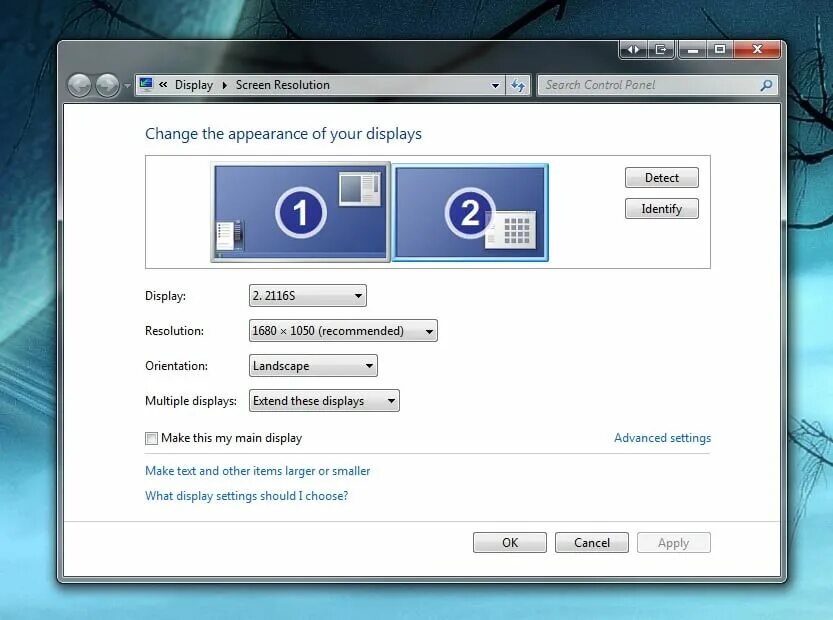Click the Forward navigation arrow
The height and width of the screenshot is (620, 833).
pos(107,85)
